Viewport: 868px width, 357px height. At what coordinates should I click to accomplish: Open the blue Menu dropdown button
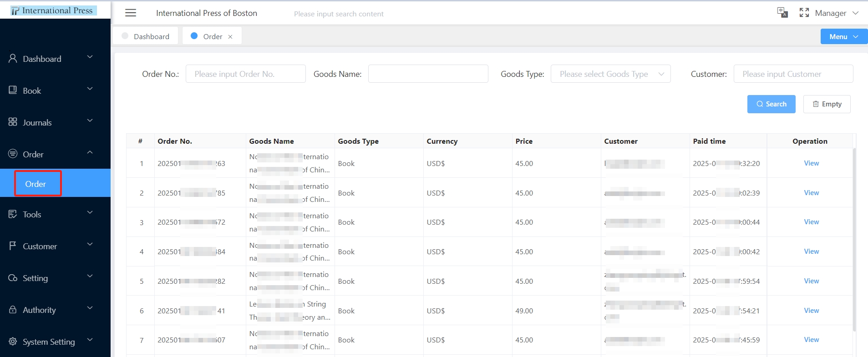tap(843, 36)
